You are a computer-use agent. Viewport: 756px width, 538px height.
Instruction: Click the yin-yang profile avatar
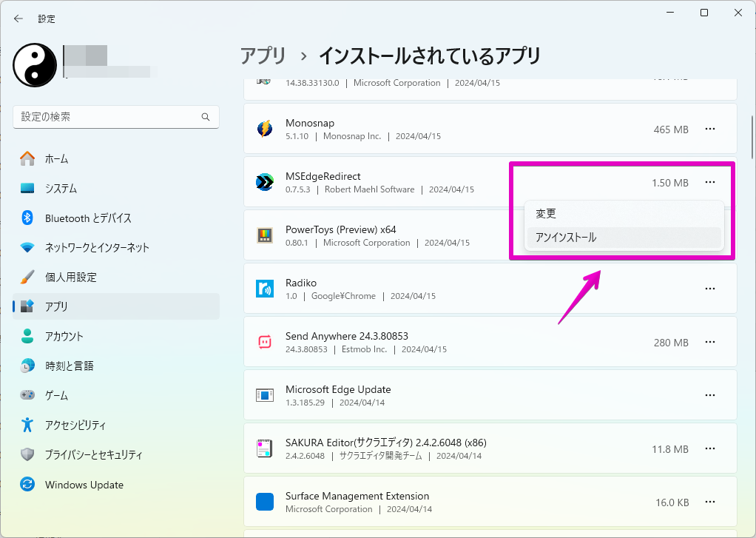pyautogui.click(x=35, y=65)
